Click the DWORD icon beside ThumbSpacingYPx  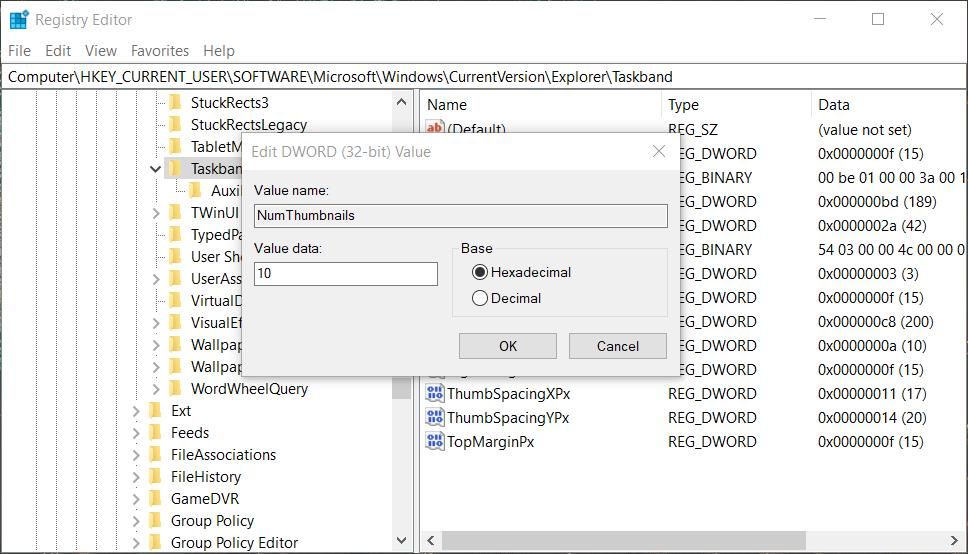[x=434, y=417]
